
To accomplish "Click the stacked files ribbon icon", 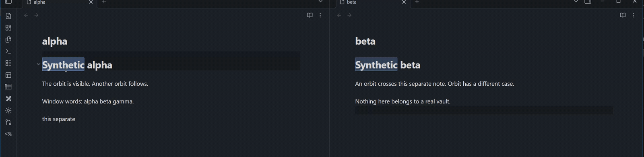I will tap(8, 39).
